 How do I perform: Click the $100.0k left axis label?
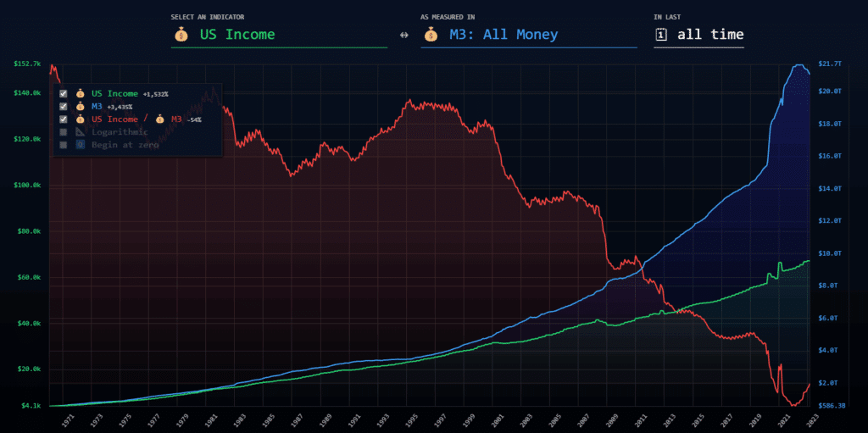pyautogui.click(x=27, y=185)
